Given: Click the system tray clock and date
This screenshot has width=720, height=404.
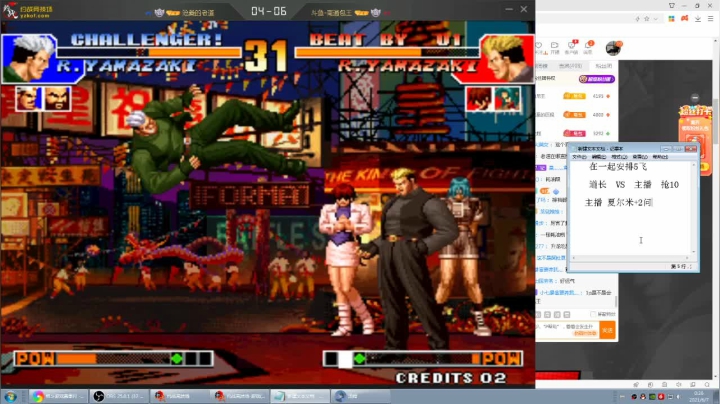Looking at the screenshot, I should [698, 396].
